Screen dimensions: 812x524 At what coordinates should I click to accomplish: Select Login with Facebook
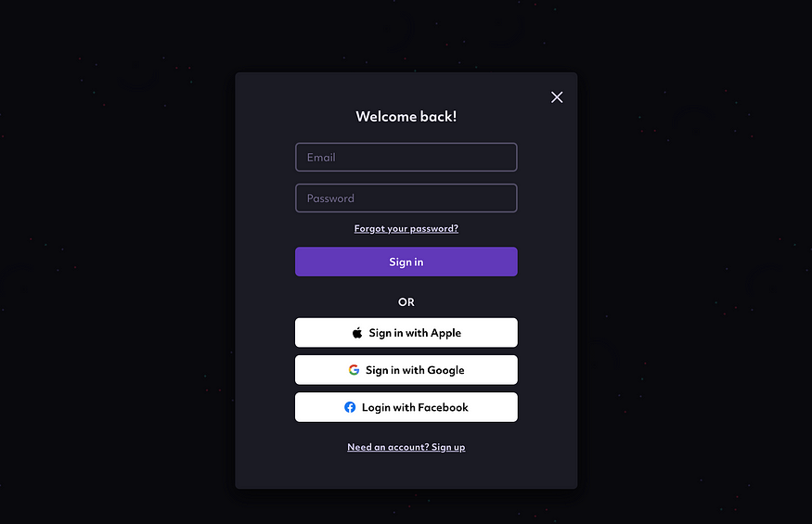pyautogui.click(x=406, y=407)
